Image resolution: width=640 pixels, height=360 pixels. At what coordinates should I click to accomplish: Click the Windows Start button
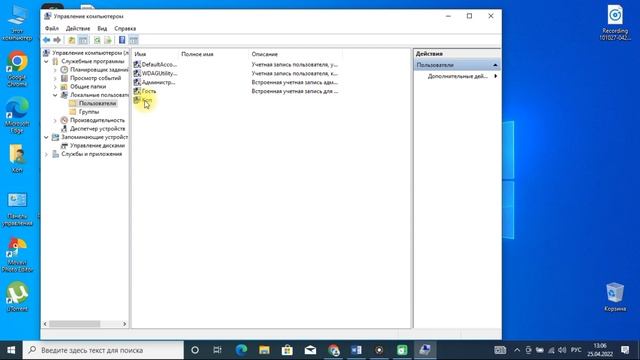pos(11,350)
